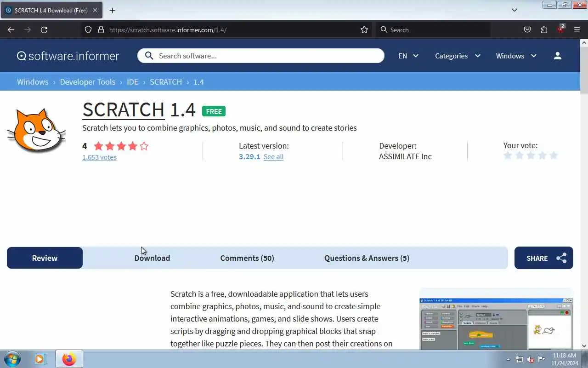The width and height of the screenshot is (588, 368).
Task: Rate four stars under Your vote
Action: (543, 155)
